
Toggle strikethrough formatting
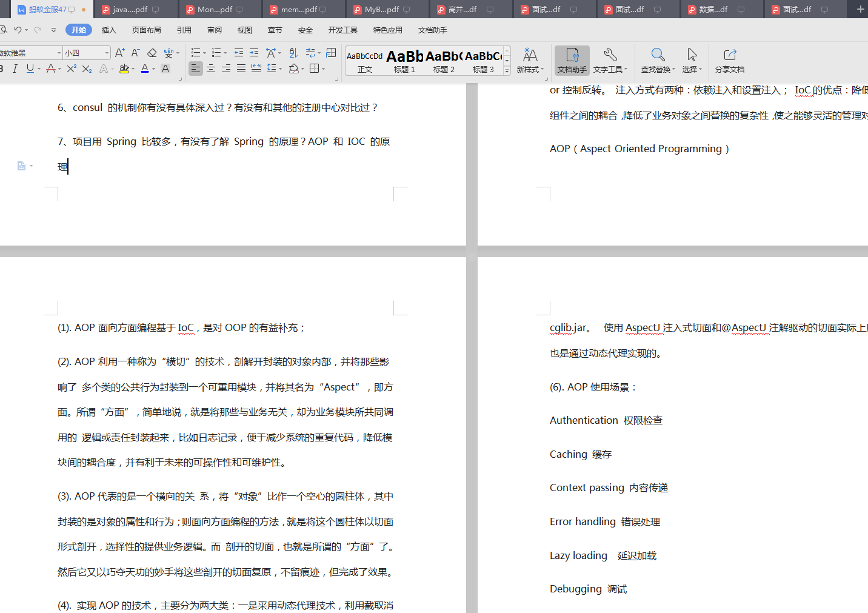[51, 69]
